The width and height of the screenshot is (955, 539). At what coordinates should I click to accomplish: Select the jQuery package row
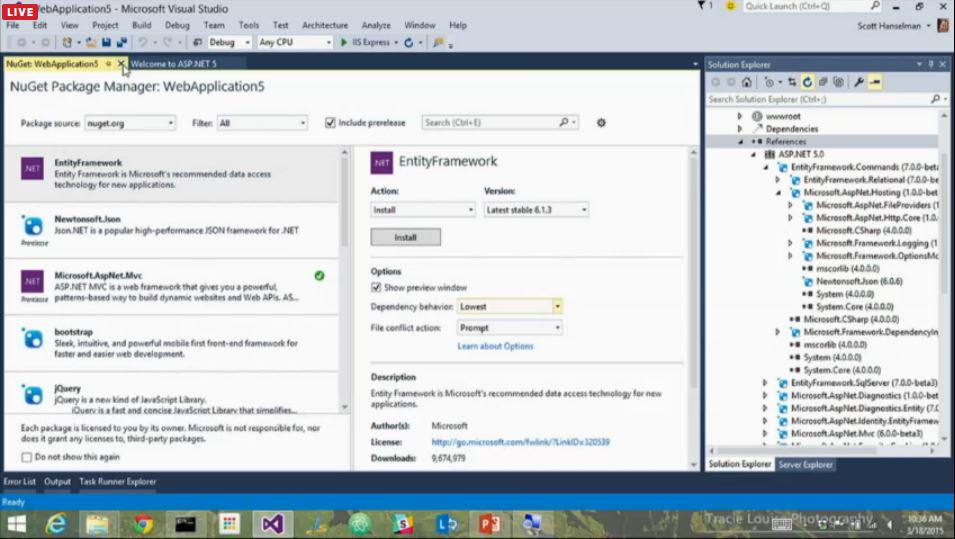[x=172, y=394]
